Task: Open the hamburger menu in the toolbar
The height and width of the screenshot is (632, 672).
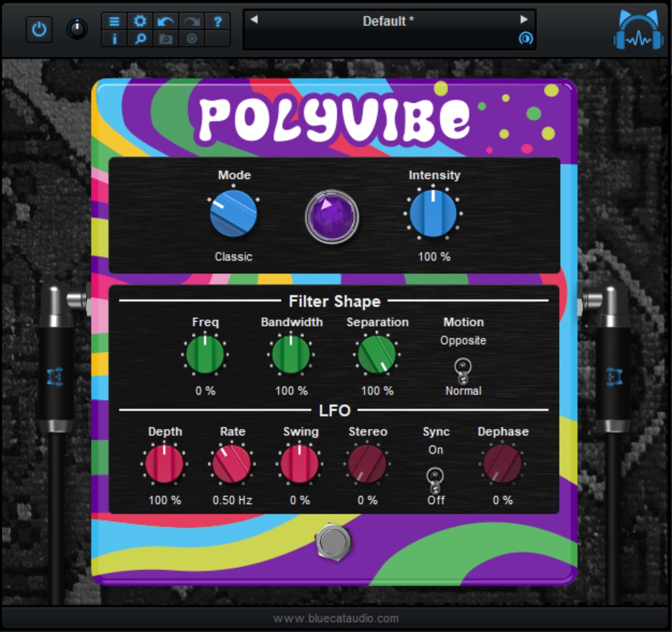Action: pyautogui.click(x=114, y=21)
